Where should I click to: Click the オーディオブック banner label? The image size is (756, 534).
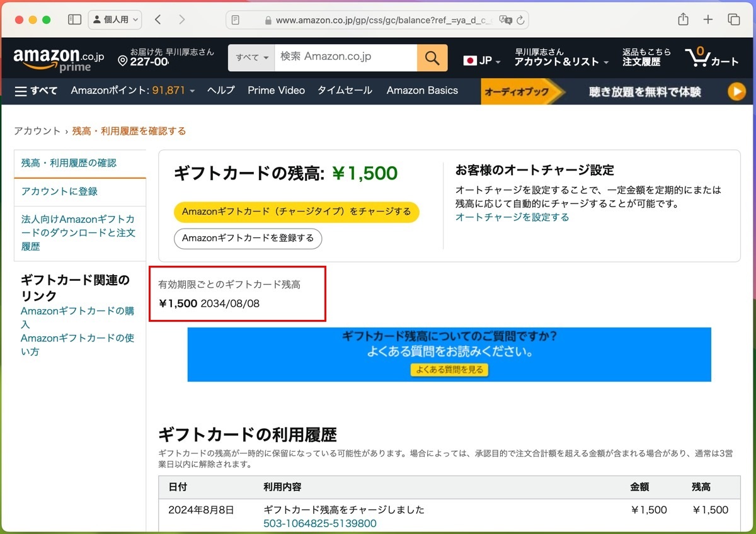click(x=517, y=92)
